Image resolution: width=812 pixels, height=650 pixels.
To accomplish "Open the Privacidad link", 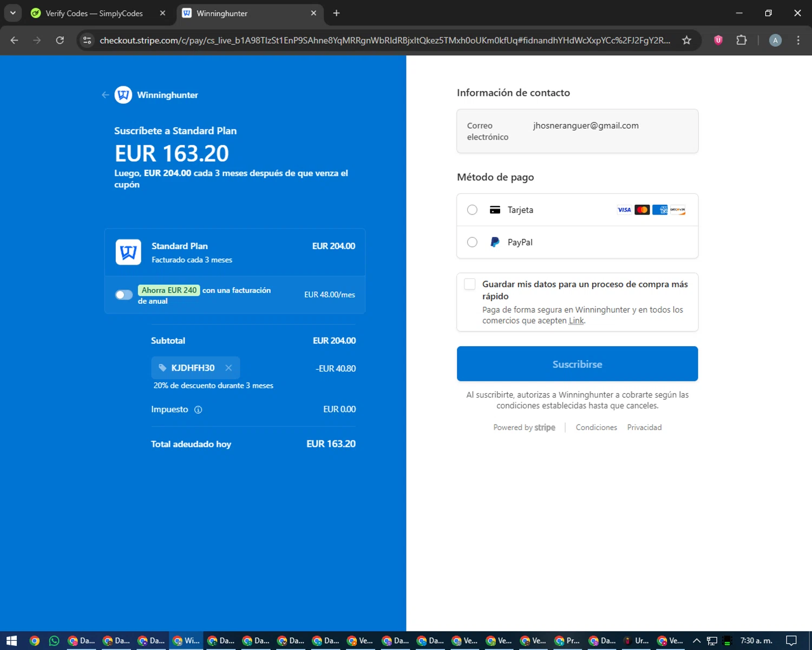I will [644, 427].
